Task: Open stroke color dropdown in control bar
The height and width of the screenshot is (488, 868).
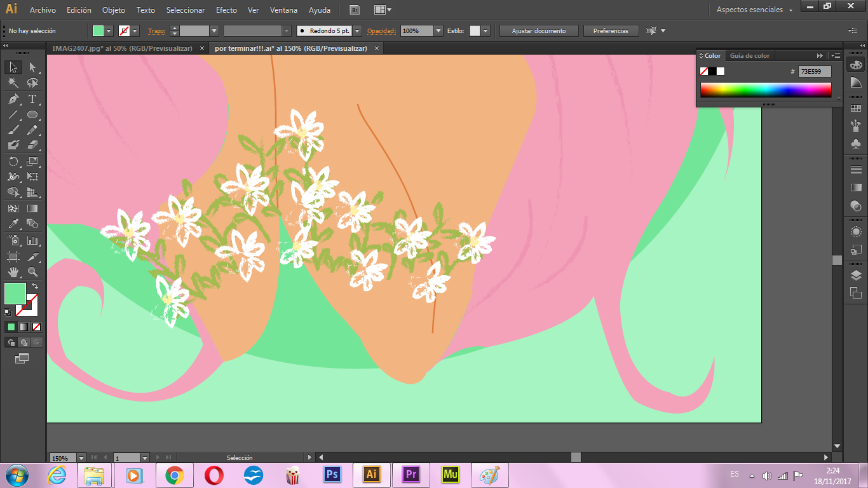Action: click(135, 30)
